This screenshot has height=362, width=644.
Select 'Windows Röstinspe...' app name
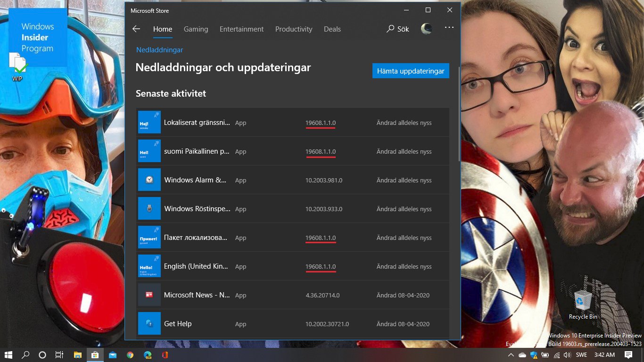tap(197, 209)
